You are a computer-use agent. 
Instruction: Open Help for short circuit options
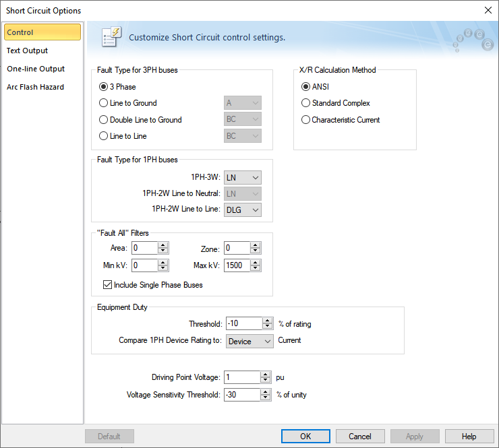pos(469,436)
